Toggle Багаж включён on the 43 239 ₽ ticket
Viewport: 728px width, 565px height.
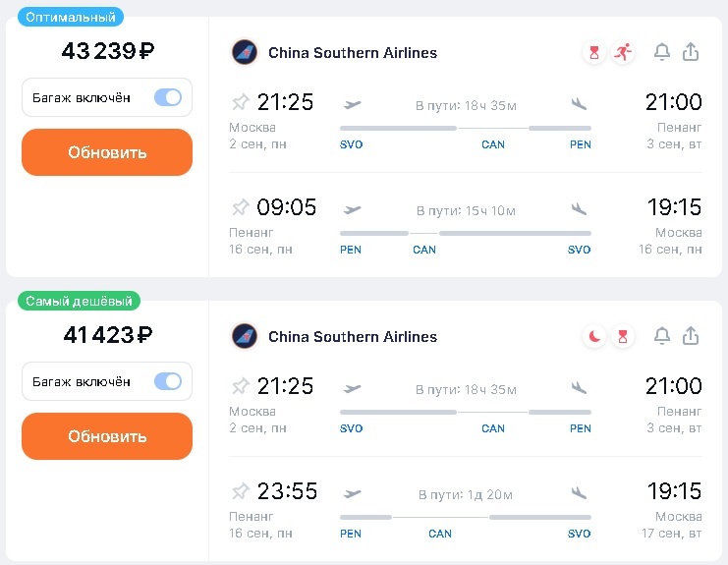pyautogui.click(x=168, y=97)
